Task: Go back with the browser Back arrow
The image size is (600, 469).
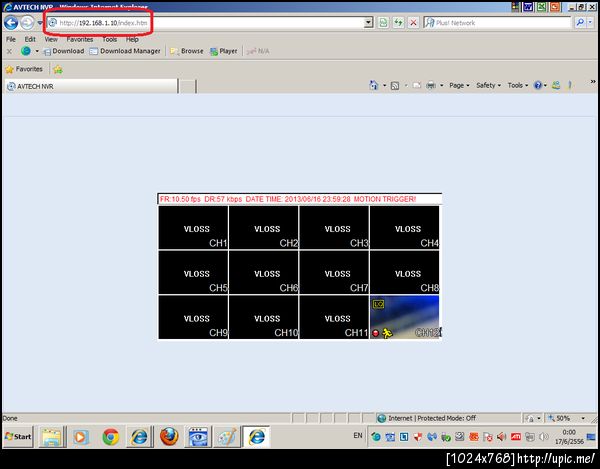Action: coord(11,23)
